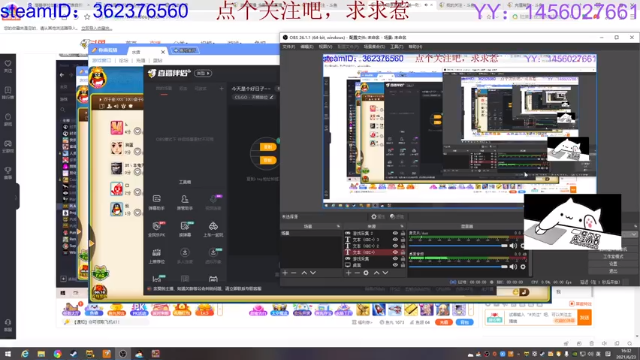Screen dimensions: 640x360
Task: Open the 文件 menu in OBS
Action: [289, 47]
